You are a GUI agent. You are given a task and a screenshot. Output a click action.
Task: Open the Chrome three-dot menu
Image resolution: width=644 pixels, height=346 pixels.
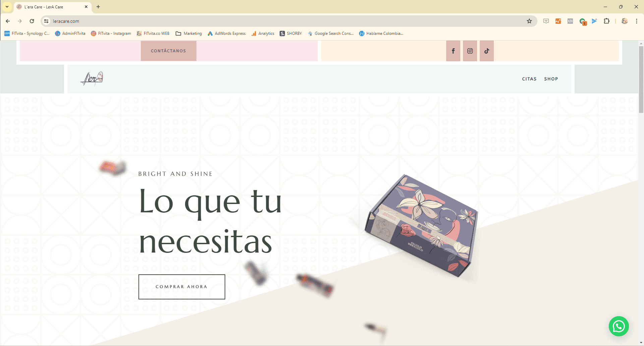coord(636,21)
